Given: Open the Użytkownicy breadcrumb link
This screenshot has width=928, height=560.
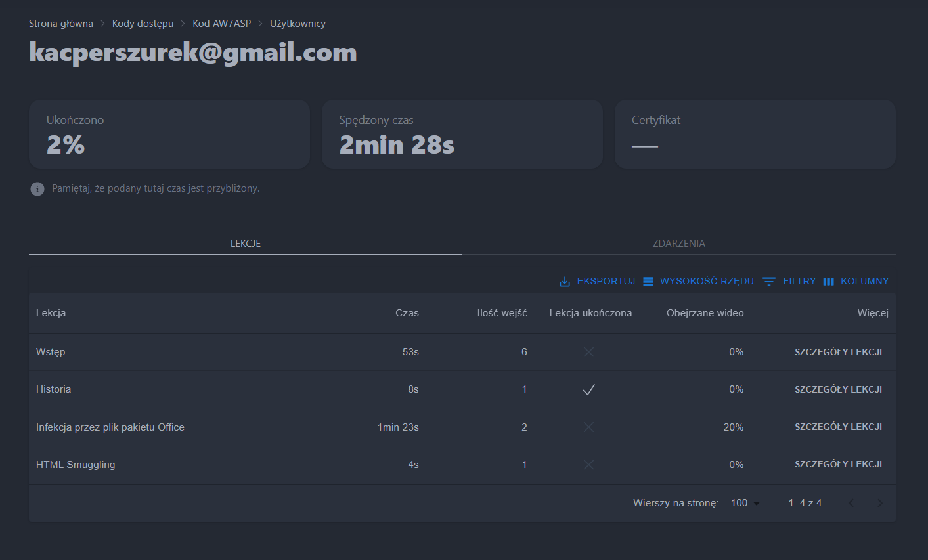Looking at the screenshot, I should [298, 24].
